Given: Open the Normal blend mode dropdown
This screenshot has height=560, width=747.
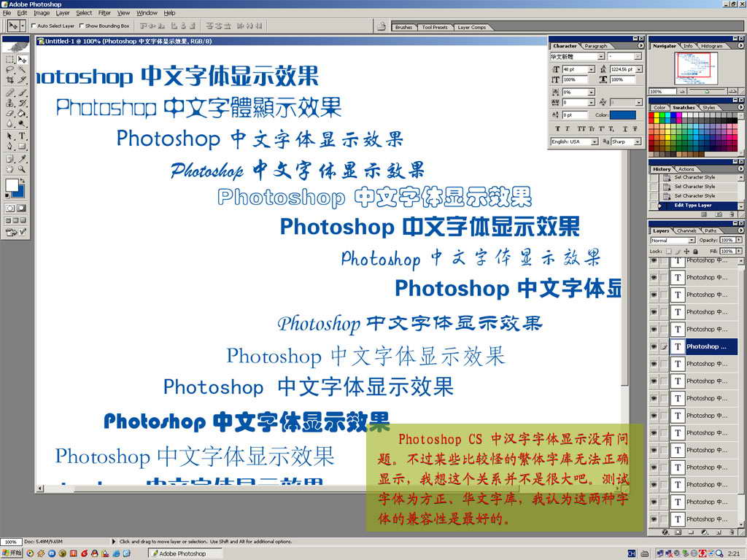Looking at the screenshot, I should pos(692,241).
